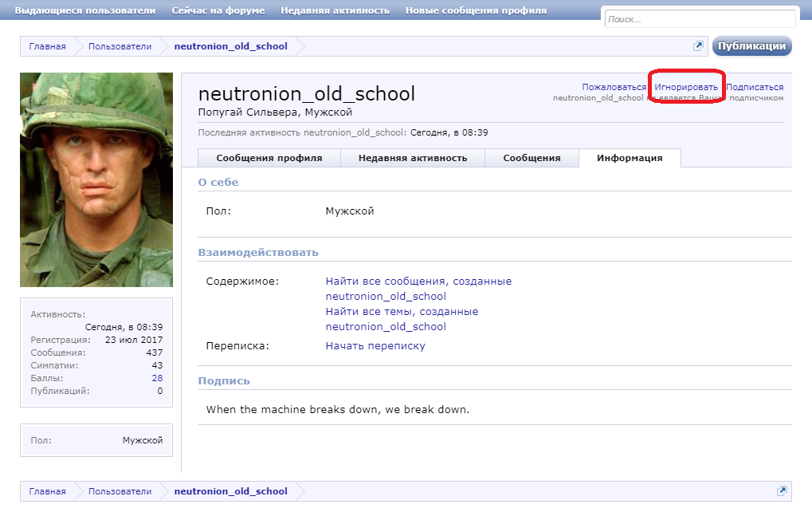
Task: Click Начать переписку link
Action: click(375, 346)
